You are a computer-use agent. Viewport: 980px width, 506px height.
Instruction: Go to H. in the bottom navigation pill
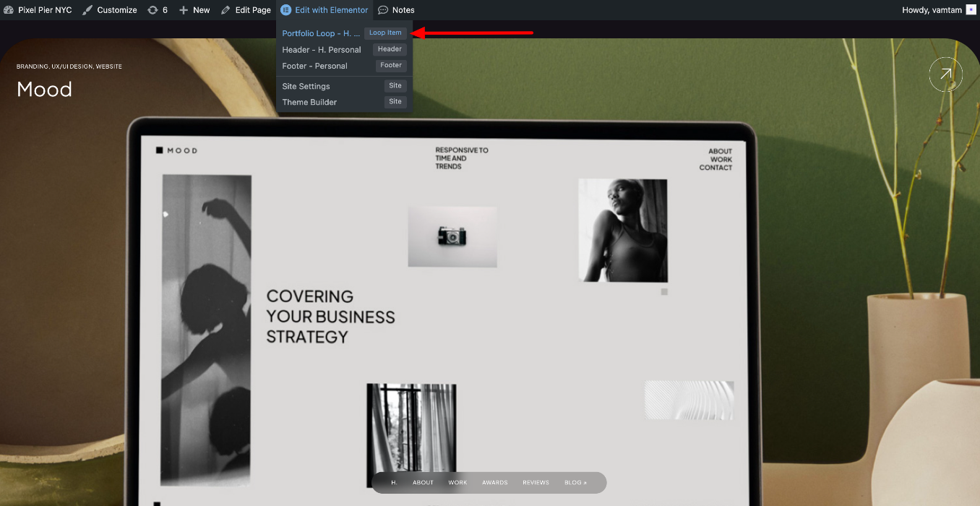pos(394,483)
